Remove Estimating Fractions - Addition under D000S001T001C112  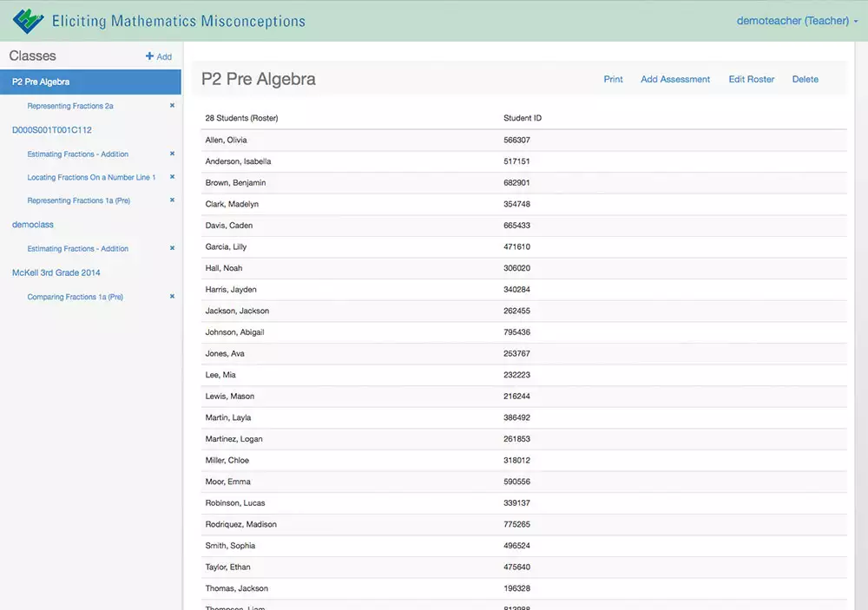(172, 154)
